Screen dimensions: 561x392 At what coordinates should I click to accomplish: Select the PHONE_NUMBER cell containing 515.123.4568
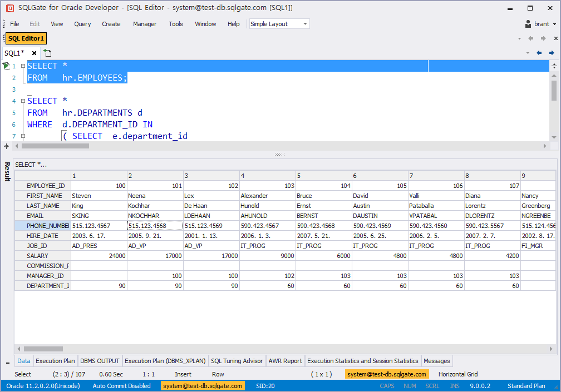tap(154, 226)
